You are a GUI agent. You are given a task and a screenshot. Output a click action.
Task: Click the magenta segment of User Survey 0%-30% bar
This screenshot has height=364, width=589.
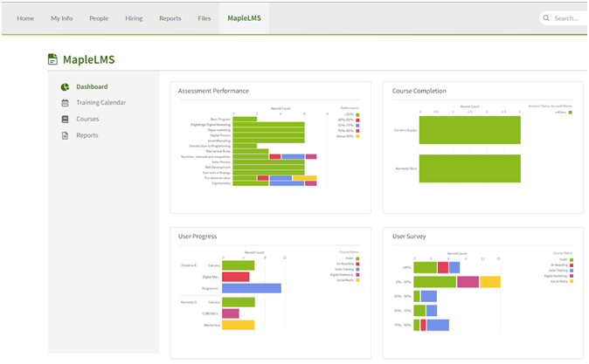468,282
